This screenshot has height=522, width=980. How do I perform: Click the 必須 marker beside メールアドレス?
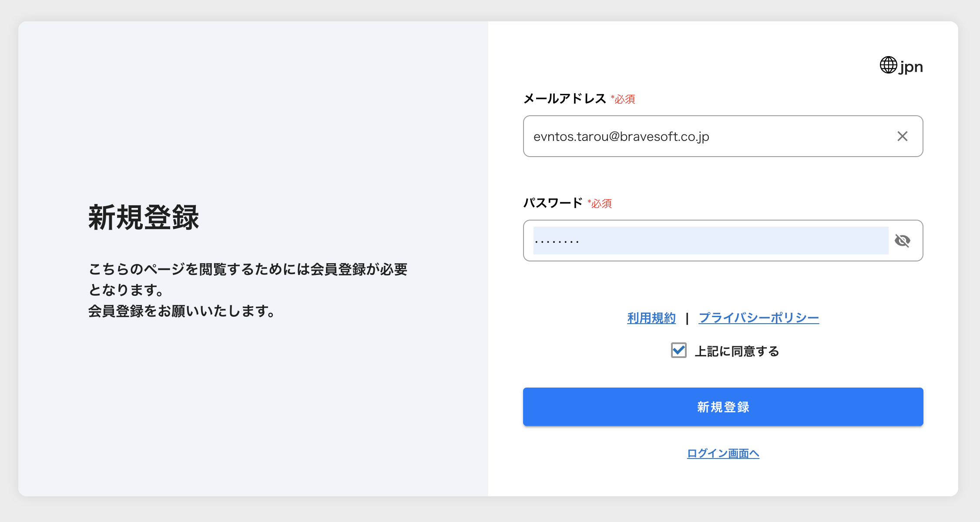[623, 99]
